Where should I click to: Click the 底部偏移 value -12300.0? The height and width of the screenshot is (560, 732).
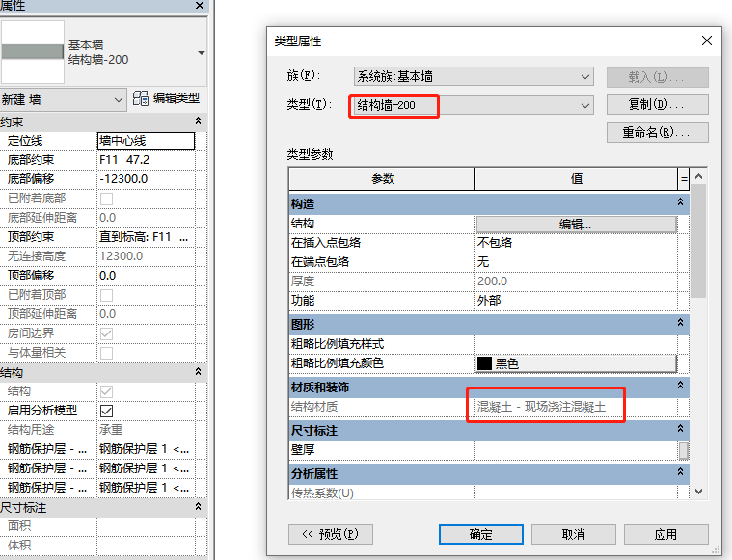[x=146, y=179]
